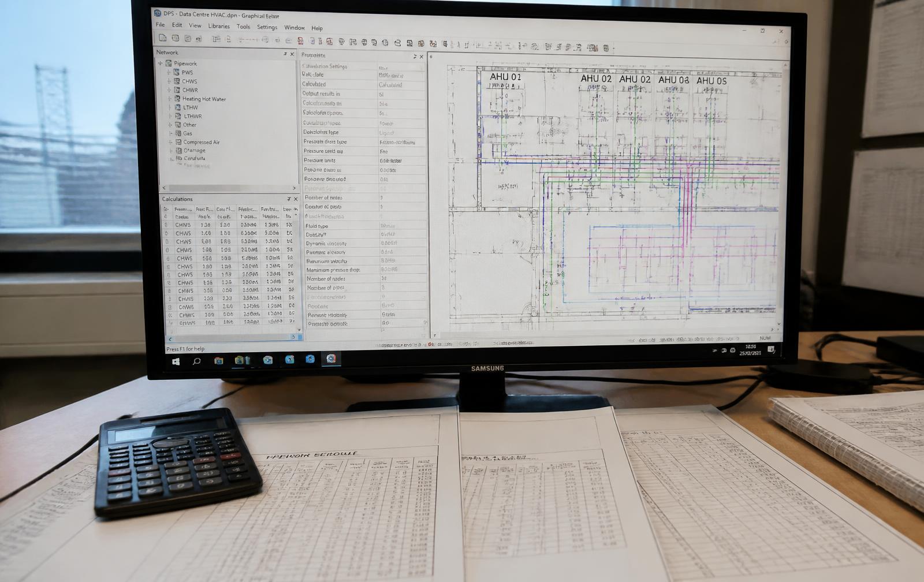Close the Network panel

(x=292, y=54)
